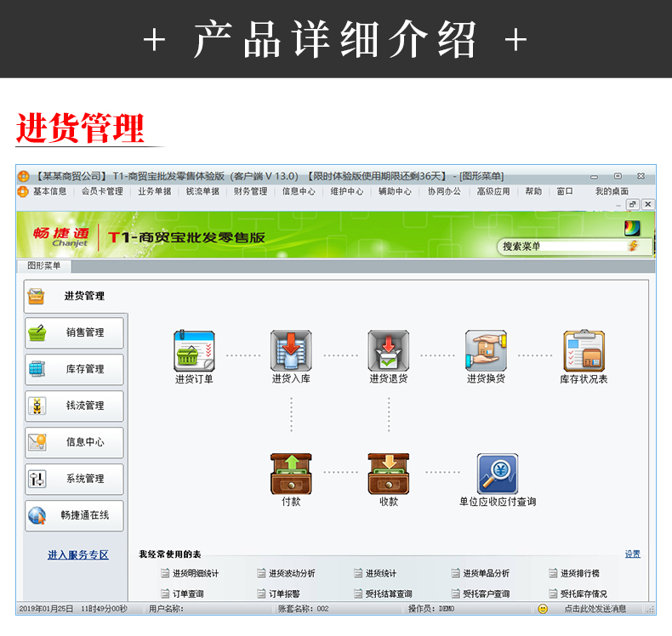Select 库存管理 in the left sidebar
Viewport: 672px width, 636px height.
tap(74, 369)
